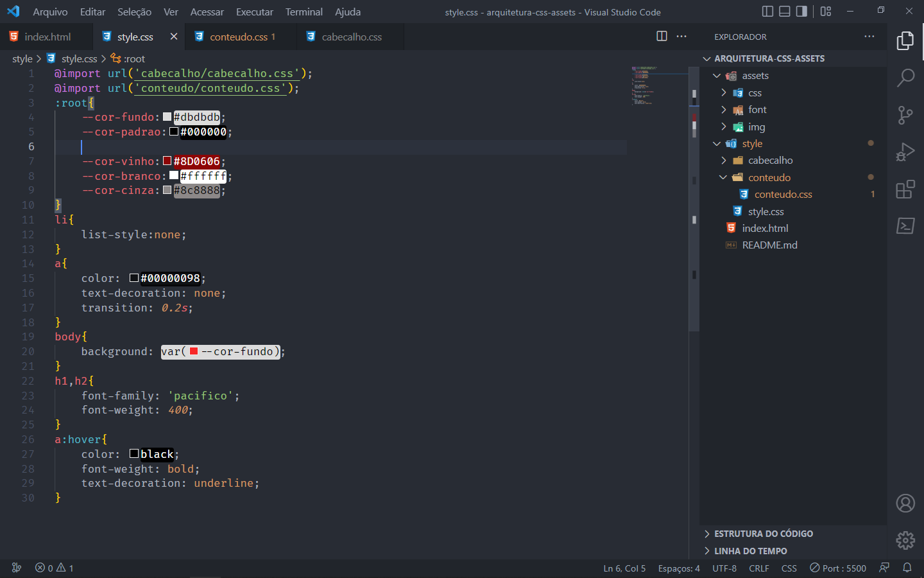Click the feedback icon in status bar
This screenshot has width=924, height=578.
pos(885,568)
